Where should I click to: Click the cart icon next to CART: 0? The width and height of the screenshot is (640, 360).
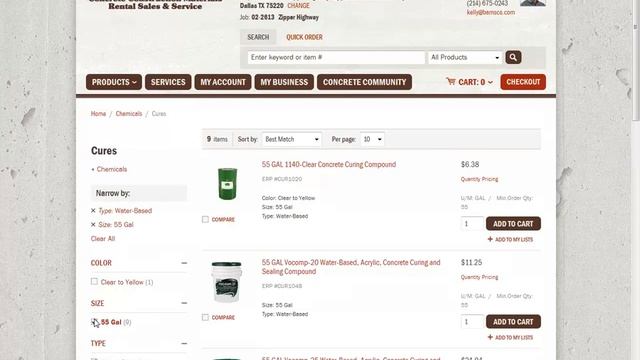point(451,82)
